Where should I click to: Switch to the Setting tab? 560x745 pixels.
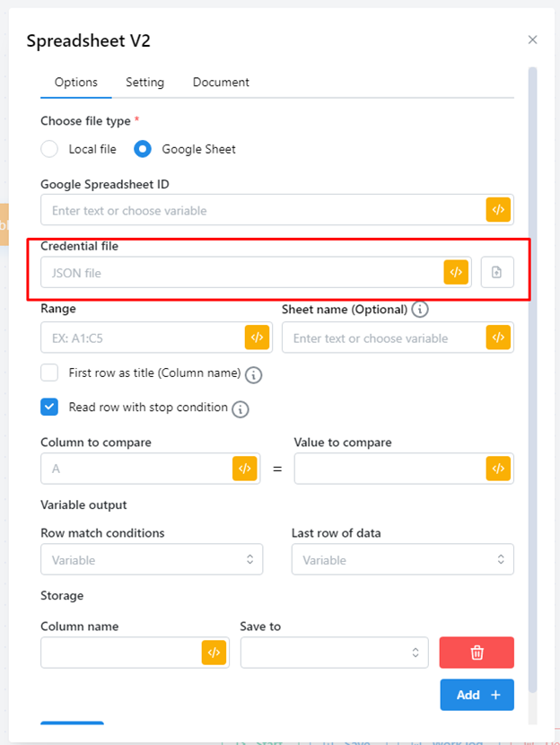coord(144,83)
